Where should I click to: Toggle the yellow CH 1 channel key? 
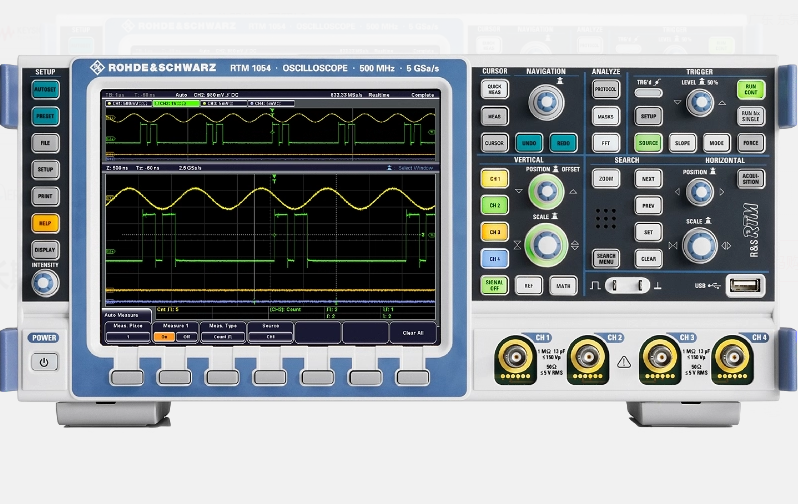click(x=494, y=179)
